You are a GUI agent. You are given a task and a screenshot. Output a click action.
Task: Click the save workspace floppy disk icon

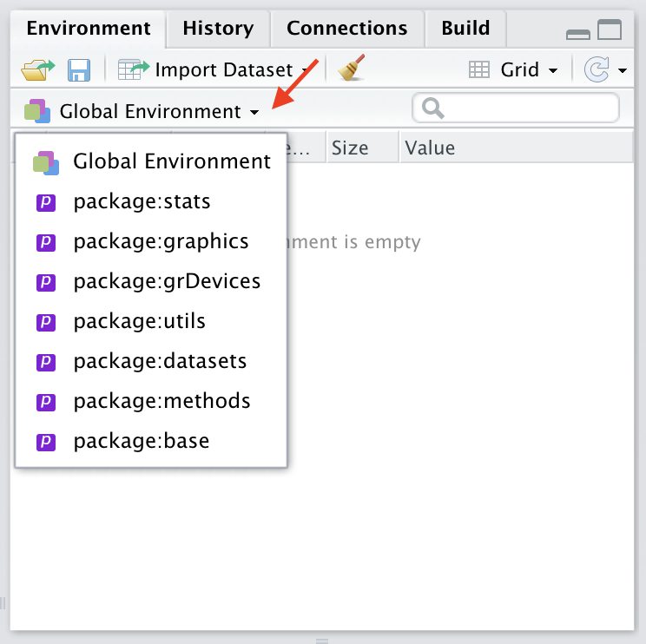point(79,69)
